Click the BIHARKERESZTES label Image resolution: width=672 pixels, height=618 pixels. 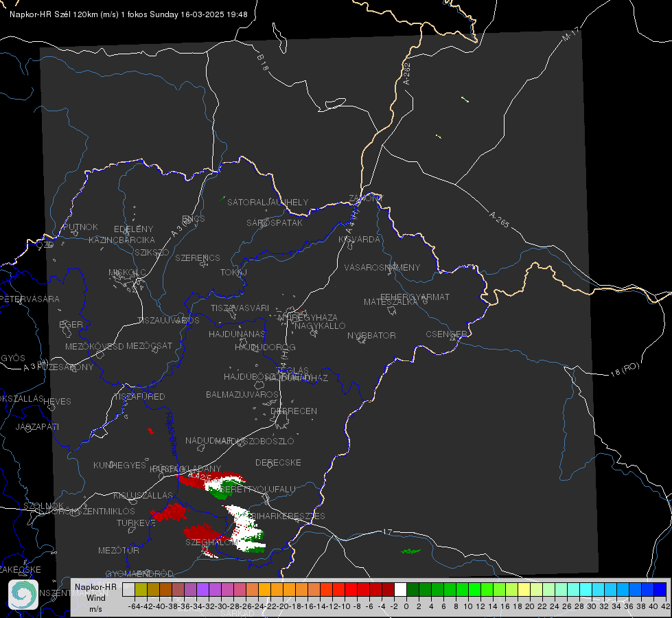coord(288,516)
